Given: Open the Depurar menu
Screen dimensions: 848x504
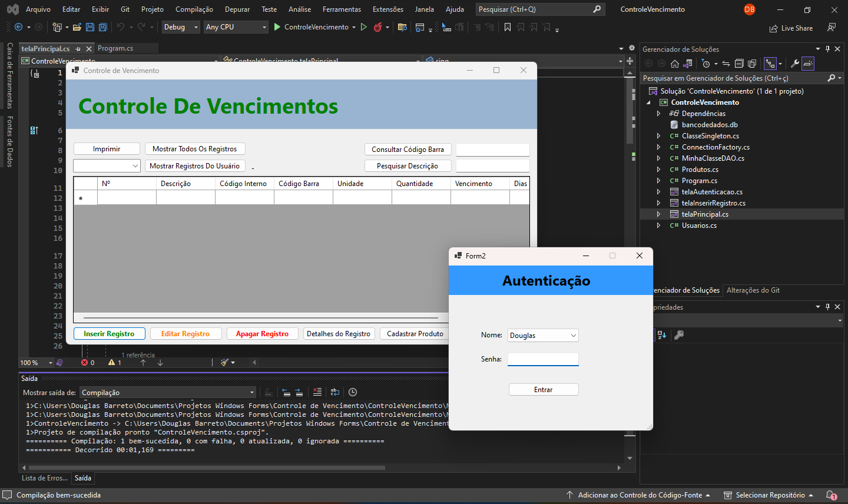Looking at the screenshot, I should (237, 9).
